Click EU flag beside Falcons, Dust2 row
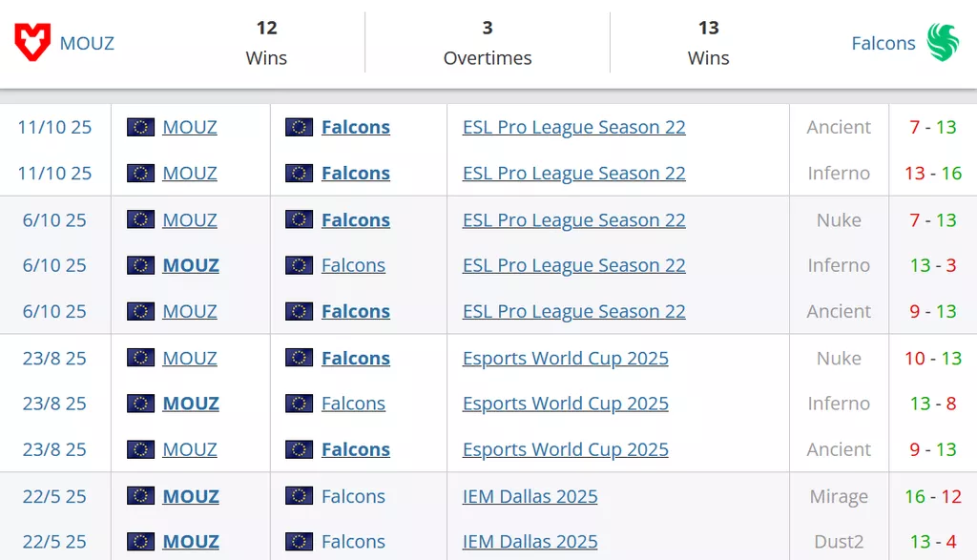Viewport: 977px width, 560px height. click(299, 542)
